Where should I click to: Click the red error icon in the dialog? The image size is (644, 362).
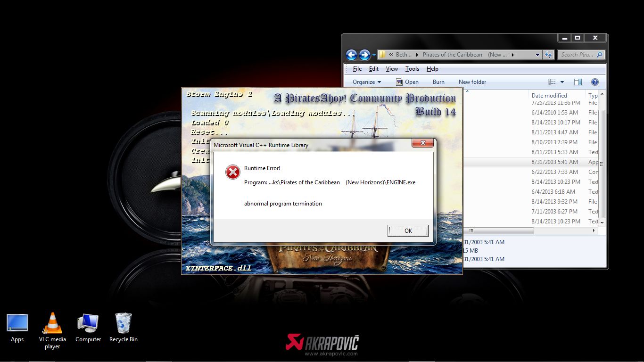232,172
